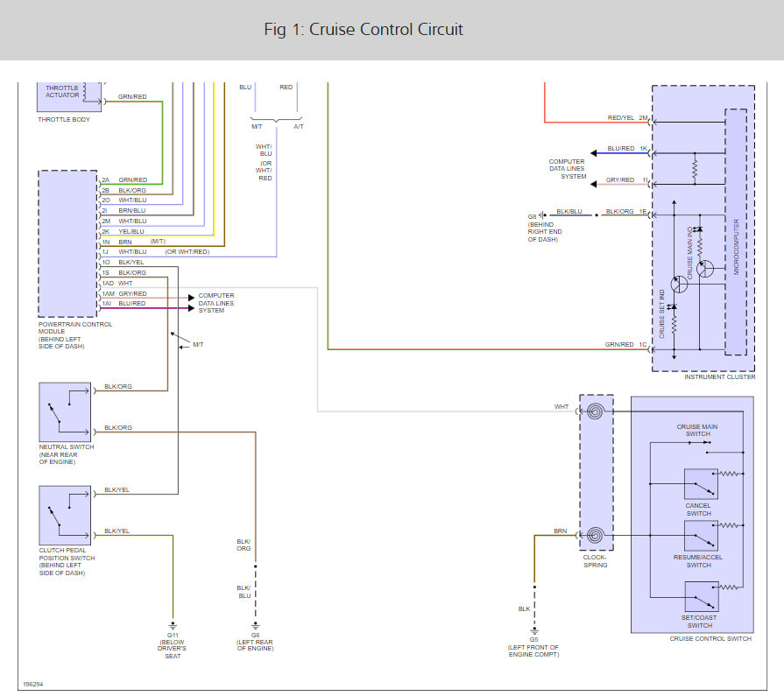Click the resistor symbol between pins 1K and 1I
The image size is (784, 696).
pyautogui.click(x=695, y=169)
